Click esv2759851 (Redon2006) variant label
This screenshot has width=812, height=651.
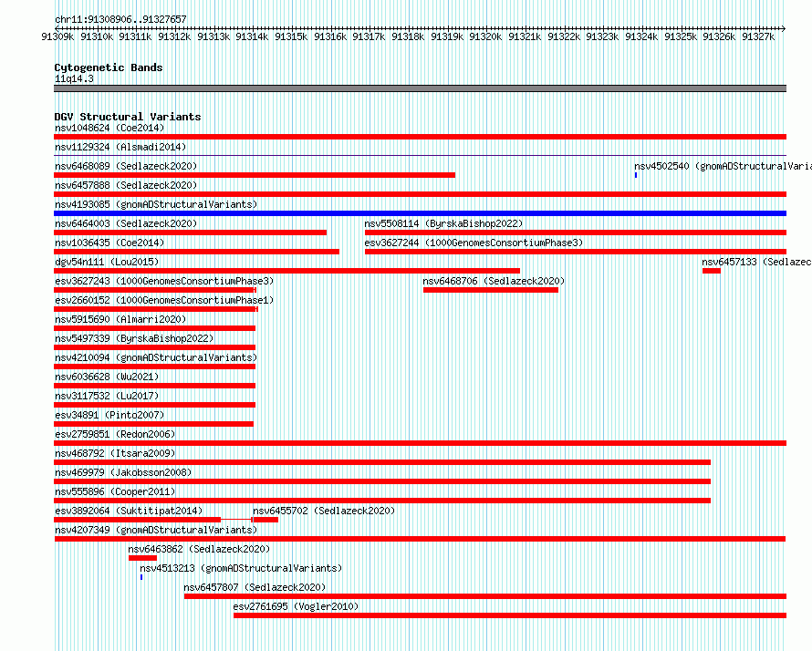tap(115, 434)
